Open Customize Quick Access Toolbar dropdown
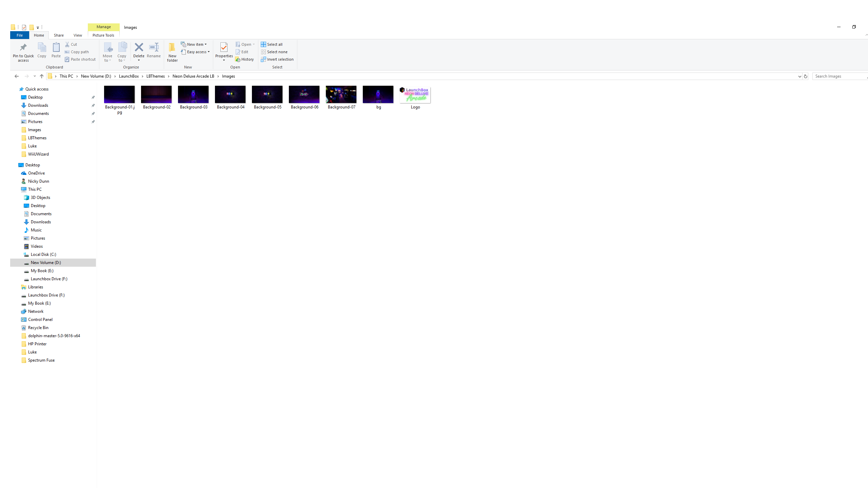The height and width of the screenshot is (488, 868). (x=38, y=27)
